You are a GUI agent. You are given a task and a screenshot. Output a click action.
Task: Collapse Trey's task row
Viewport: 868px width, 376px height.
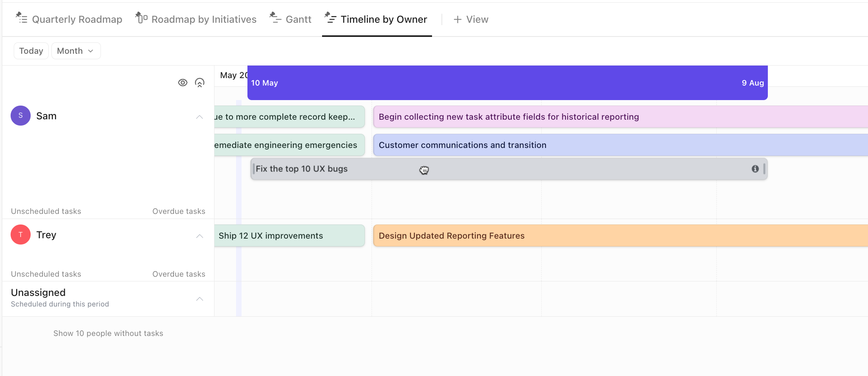pos(200,236)
